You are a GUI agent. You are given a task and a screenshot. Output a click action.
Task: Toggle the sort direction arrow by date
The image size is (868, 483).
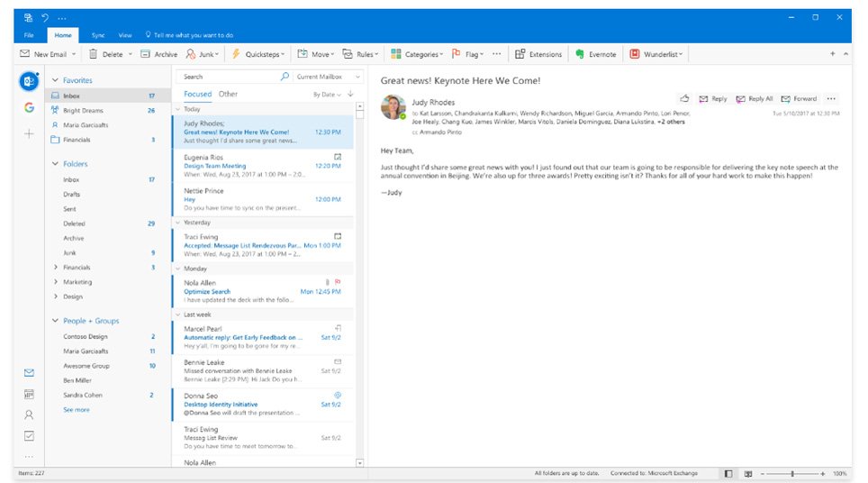[350, 94]
